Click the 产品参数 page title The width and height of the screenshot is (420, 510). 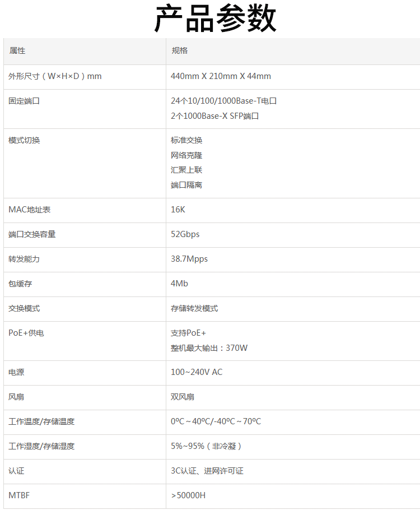click(215, 19)
